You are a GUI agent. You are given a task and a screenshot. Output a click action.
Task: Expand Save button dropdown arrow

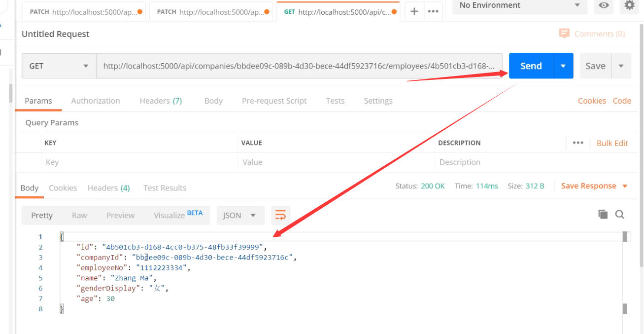621,66
